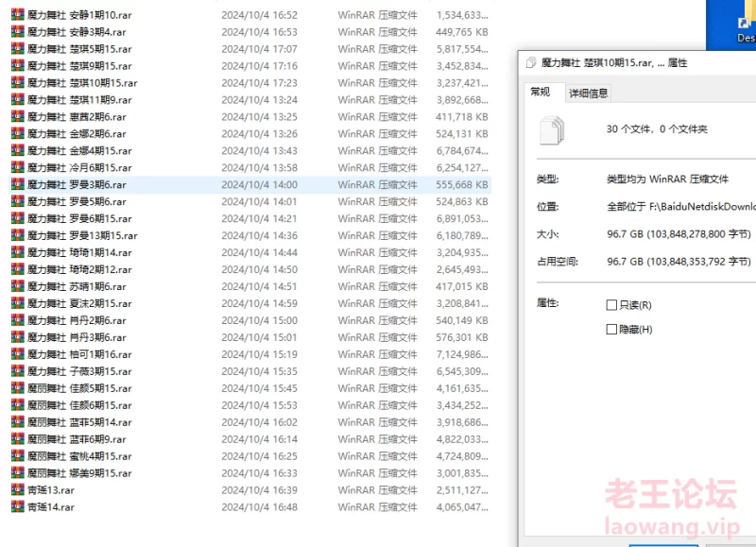Select file name 魔力舞社 子薇3期15.rar
This screenshot has height=547, width=756.
tap(79, 371)
